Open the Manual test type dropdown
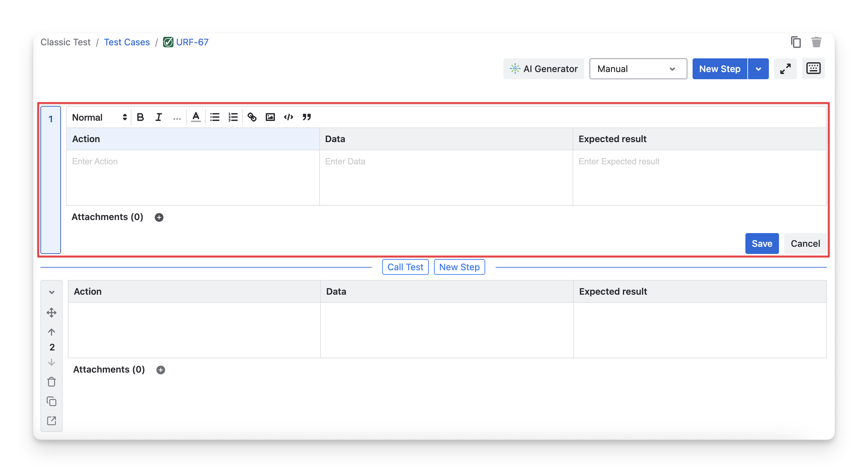868x473 pixels. 637,69
